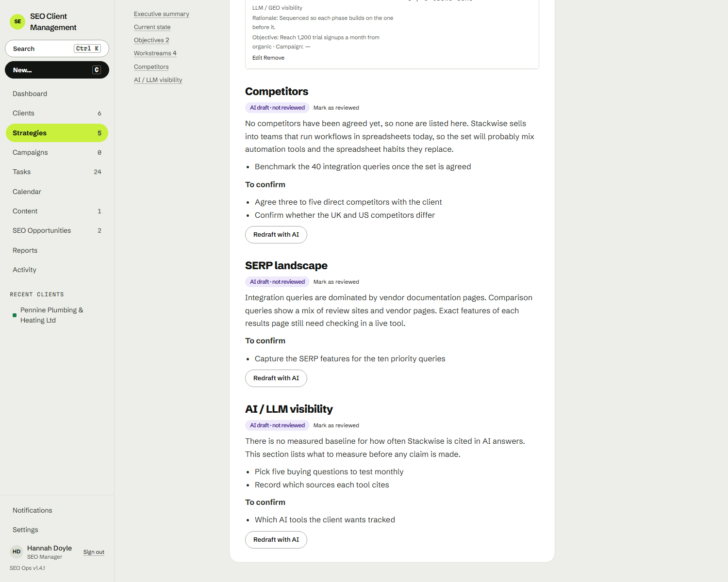
Task: Open the Clients section
Action: click(57, 113)
